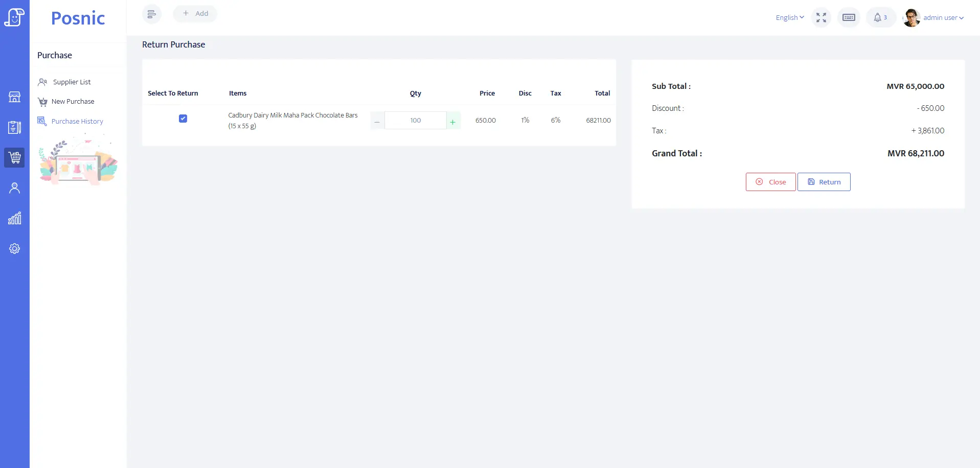Go to Supplier List menu item

(72, 82)
